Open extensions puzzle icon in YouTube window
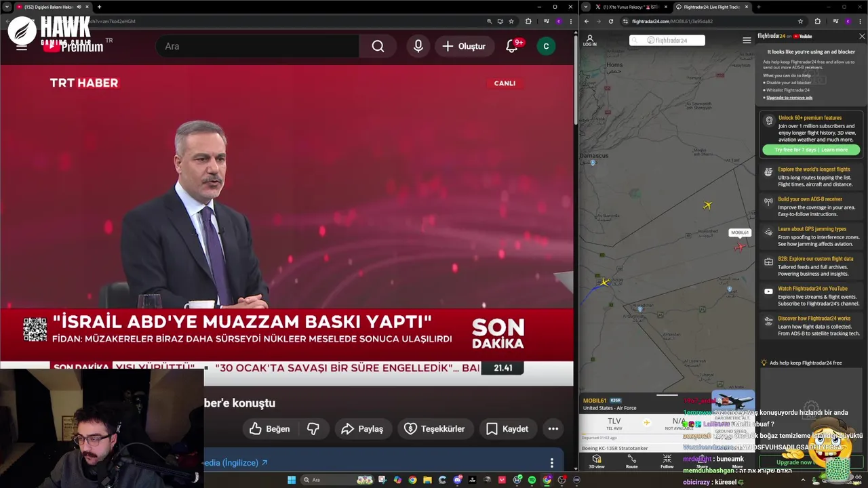This screenshot has width=868, height=488. (528, 21)
